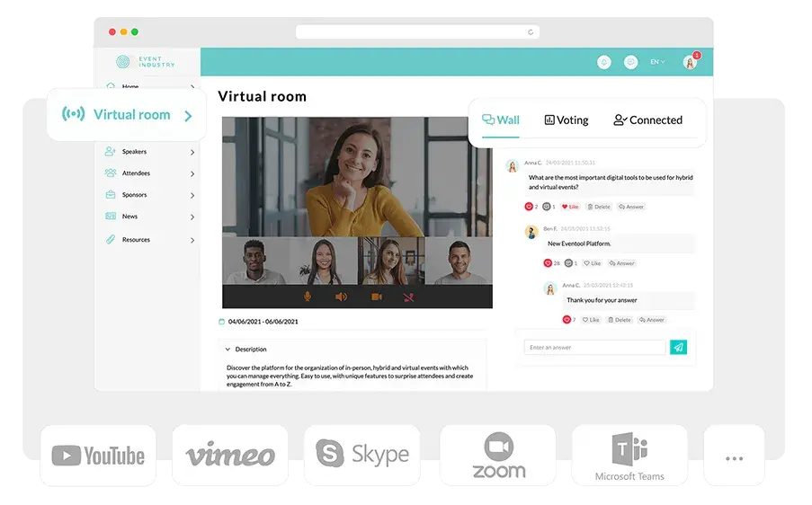
Task: Expand the Resources chevron
Action: pos(192,241)
